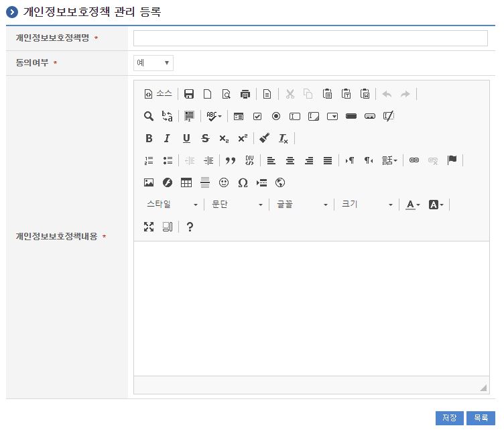The height and width of the screenshot is (434, 504).
Task: Open the Find magnifier tool
Action: pos(149,116)
